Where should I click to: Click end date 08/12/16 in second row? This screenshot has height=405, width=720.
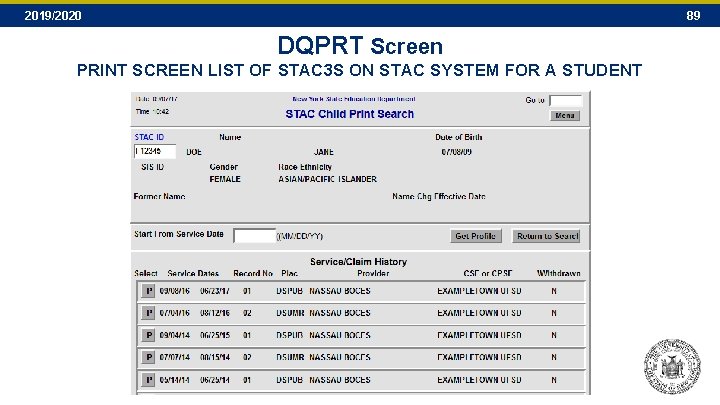click(x=215, y=313)
